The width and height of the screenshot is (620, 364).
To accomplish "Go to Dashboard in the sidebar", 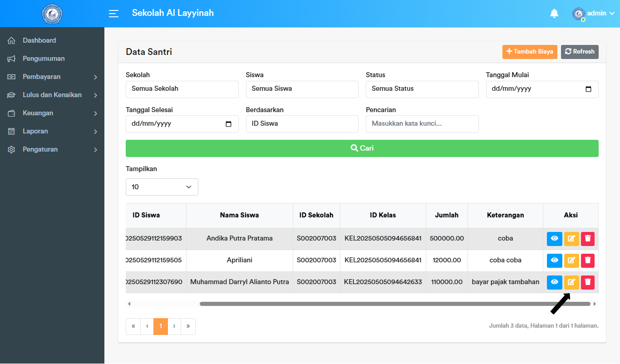I will pos(39,40).
